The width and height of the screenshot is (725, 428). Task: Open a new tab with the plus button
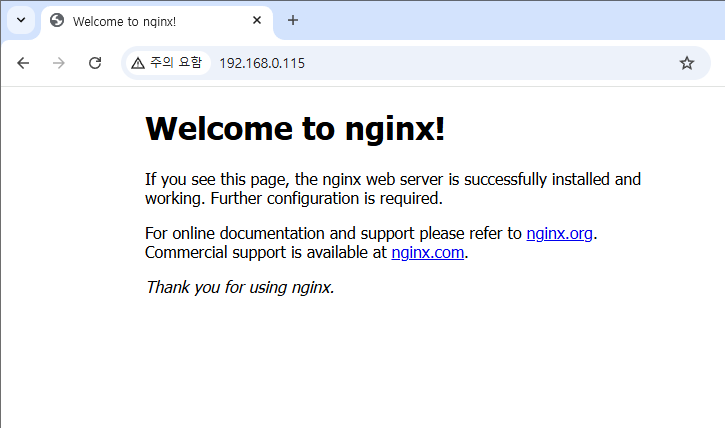[x=293, y=20]
